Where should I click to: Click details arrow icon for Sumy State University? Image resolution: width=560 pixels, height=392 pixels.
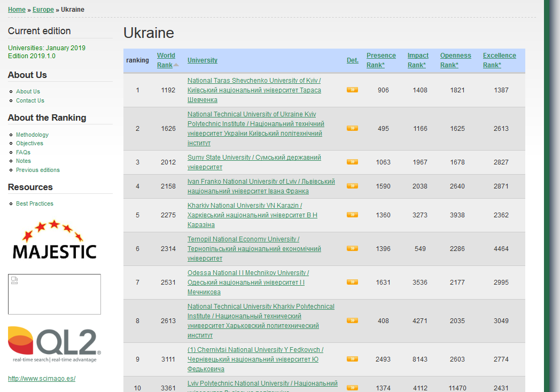[352, 162]
